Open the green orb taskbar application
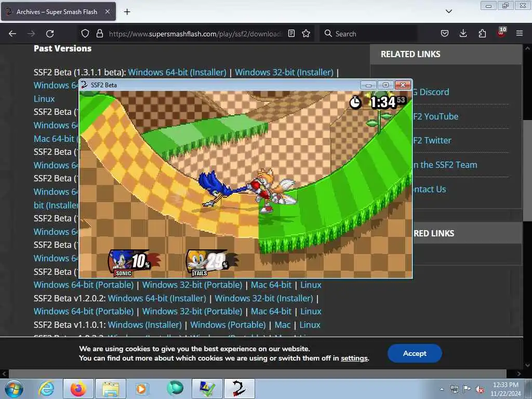 coord(175,388)
